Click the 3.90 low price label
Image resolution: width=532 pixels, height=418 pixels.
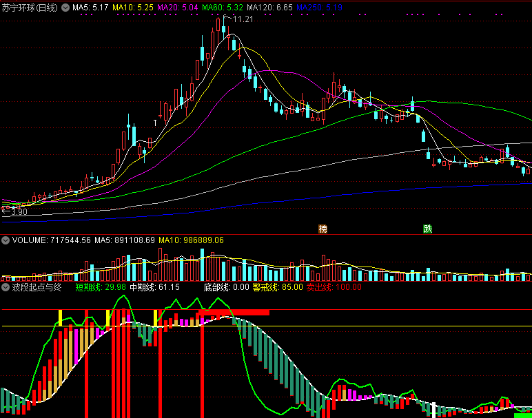pyautogui.click(x=19, y=212)
